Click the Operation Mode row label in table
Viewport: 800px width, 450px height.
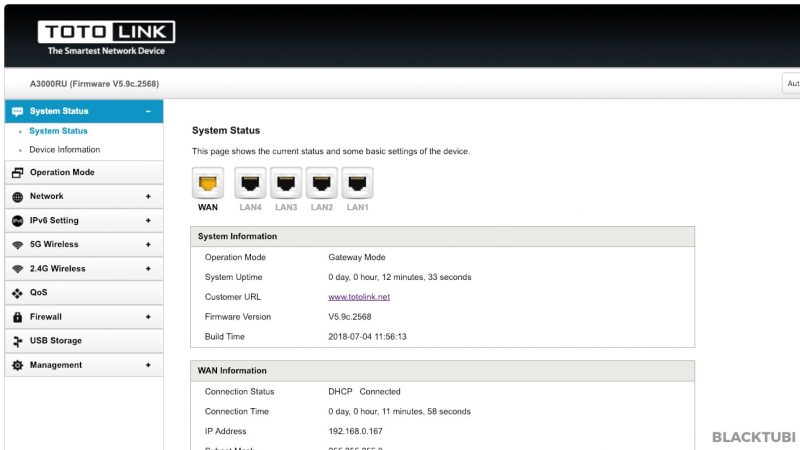pos(235,257)
